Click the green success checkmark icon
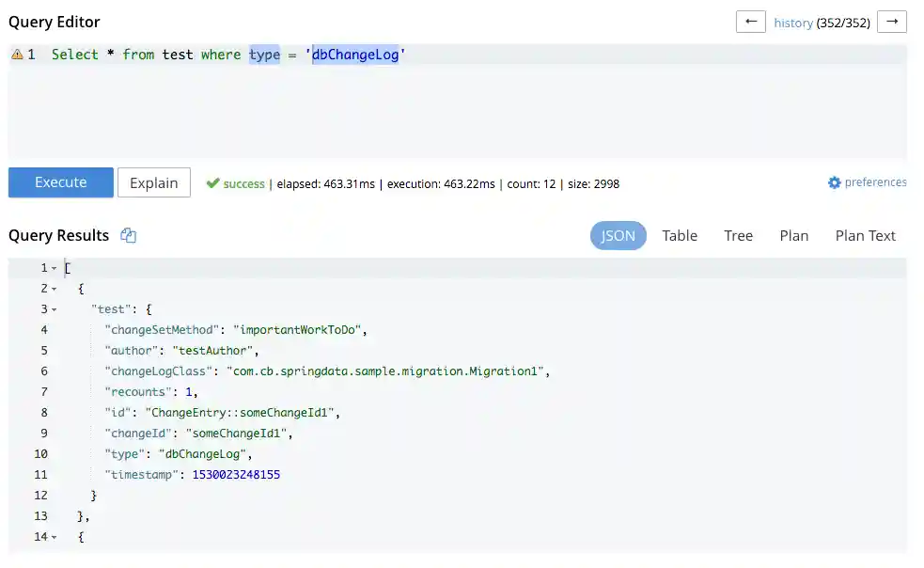 tap(212, 183)
